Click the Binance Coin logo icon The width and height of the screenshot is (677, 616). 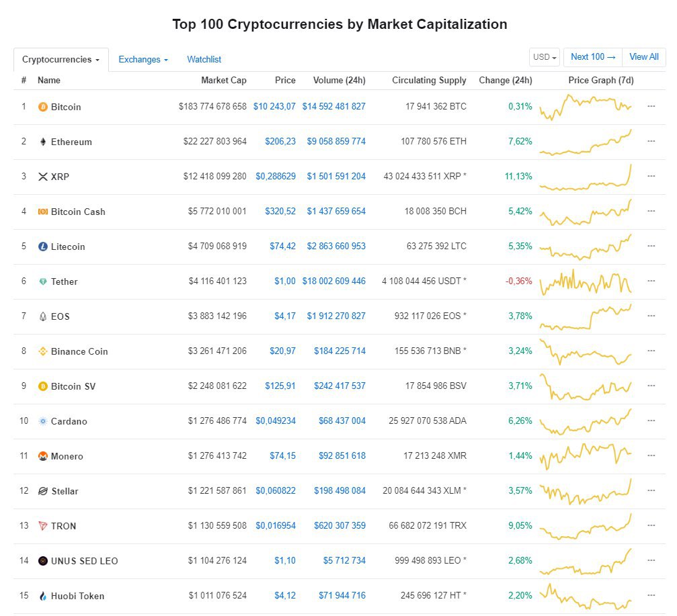click(43, 351)
